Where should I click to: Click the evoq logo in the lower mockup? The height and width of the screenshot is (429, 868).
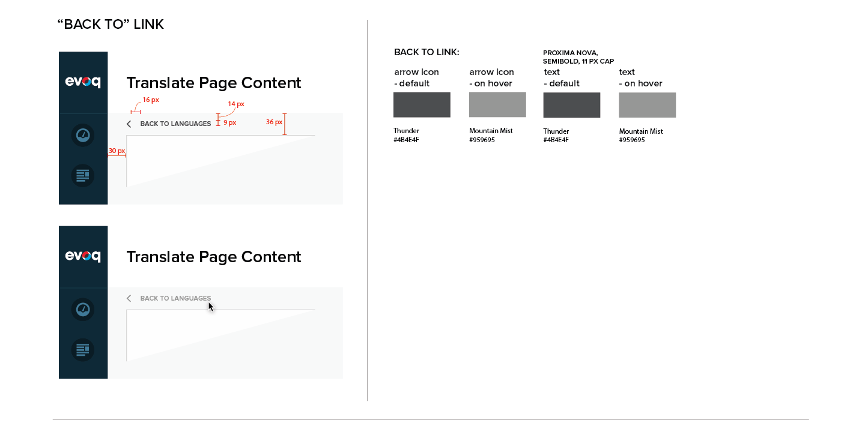coord(83,256)
